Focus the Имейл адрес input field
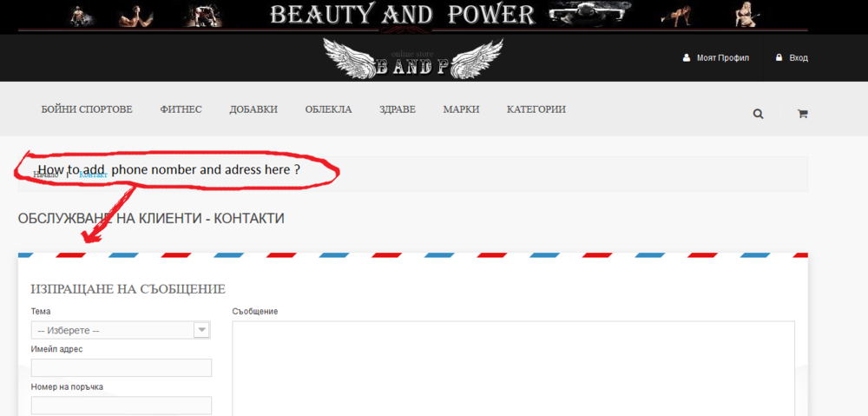This screenshot has height=416, width=868. click(122, 368)
